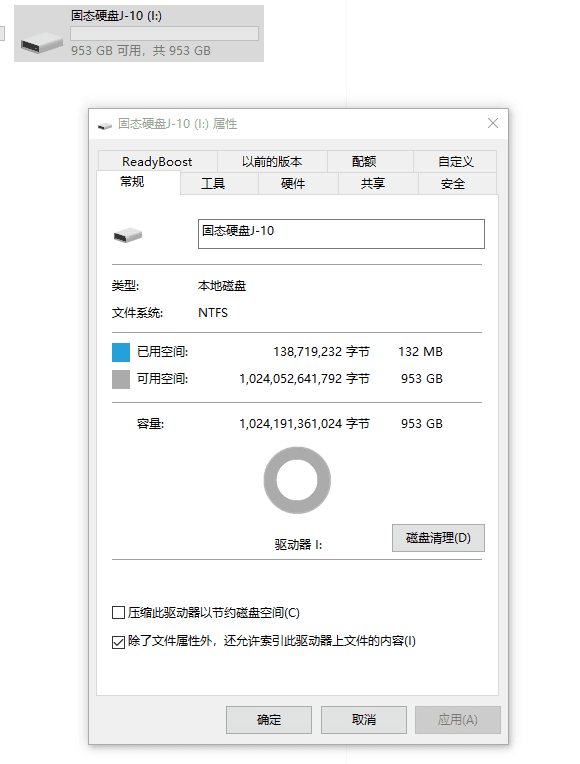Click the 本地磁盘 type value

coord(222,286)
